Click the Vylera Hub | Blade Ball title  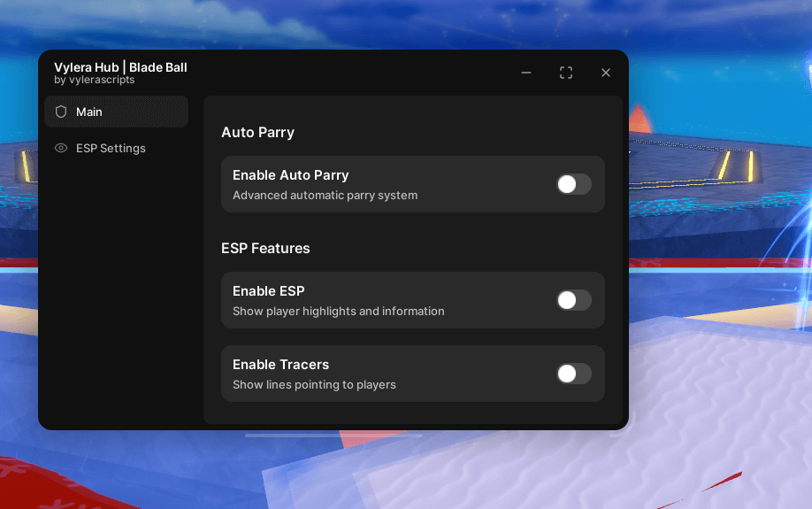[120, 67]
